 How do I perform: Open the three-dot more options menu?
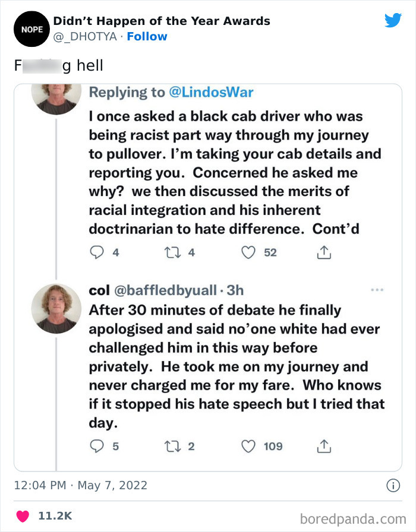377,290
